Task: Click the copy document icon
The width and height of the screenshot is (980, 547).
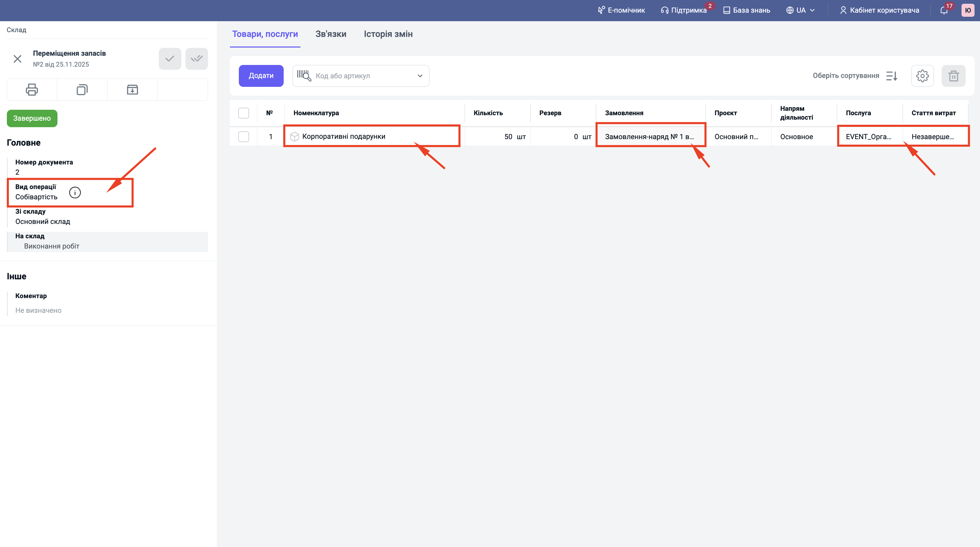Action: point(82,90)
